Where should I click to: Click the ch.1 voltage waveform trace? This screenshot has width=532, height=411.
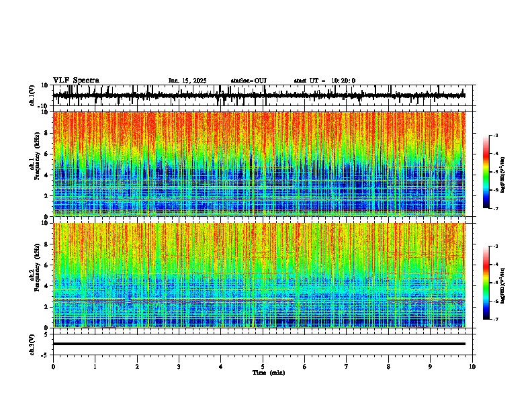[x=259, y=95]
